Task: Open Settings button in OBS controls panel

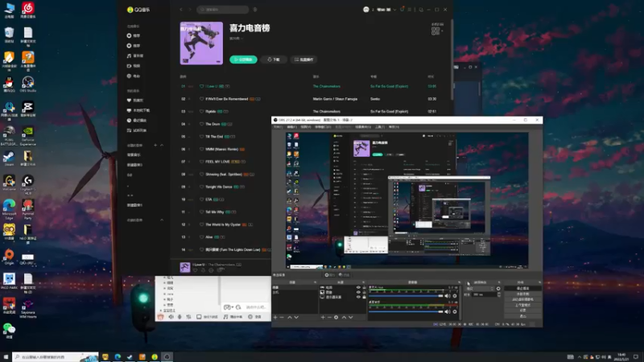Action: [x=522, y=311]
